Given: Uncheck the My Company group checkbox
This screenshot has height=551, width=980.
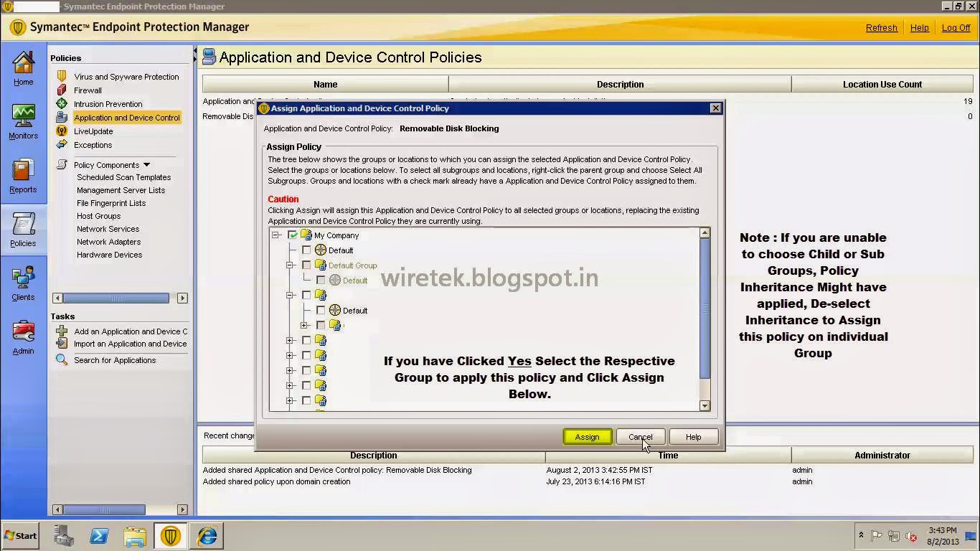Looking at the screenshot, I should pos(293,235).
